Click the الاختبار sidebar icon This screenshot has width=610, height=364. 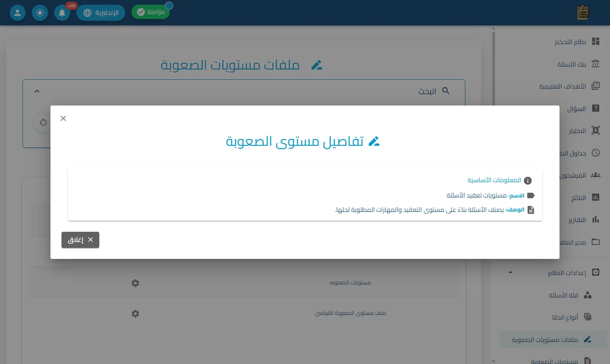[x=596, y=131]
